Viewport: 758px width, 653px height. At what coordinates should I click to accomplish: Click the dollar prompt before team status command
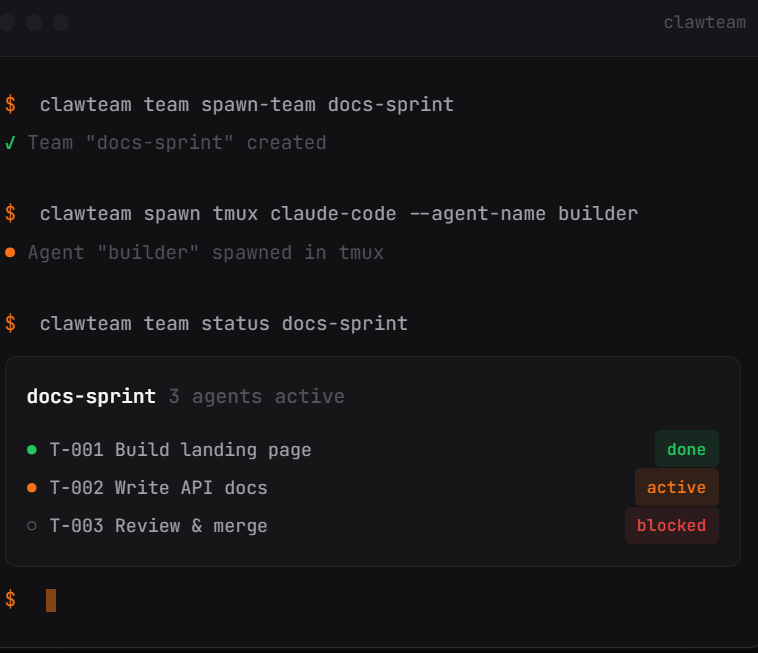point(10,324)
